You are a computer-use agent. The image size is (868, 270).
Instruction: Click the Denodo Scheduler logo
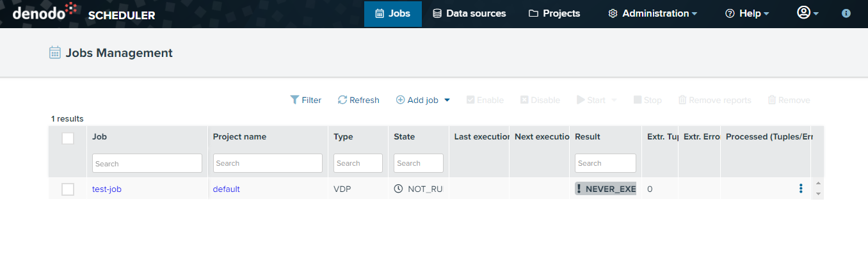[84, 13]
